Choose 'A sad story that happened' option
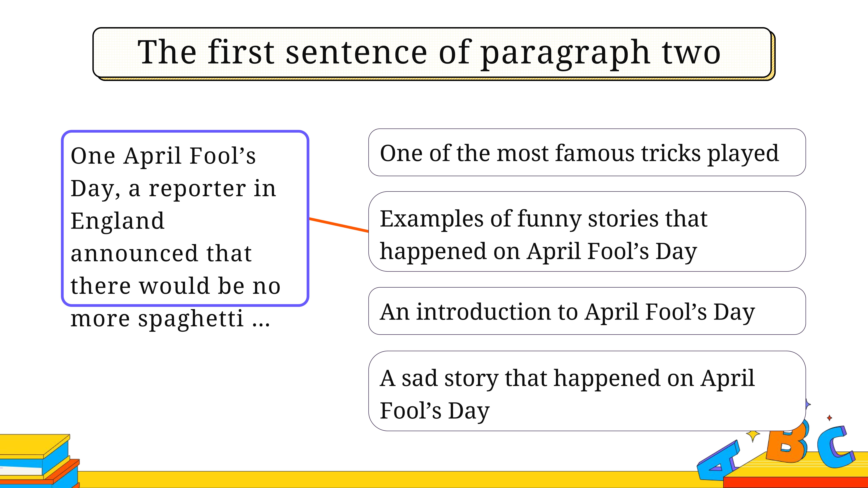Image resolution: width=868 pixels, height=488 pixels. (587, 391)
